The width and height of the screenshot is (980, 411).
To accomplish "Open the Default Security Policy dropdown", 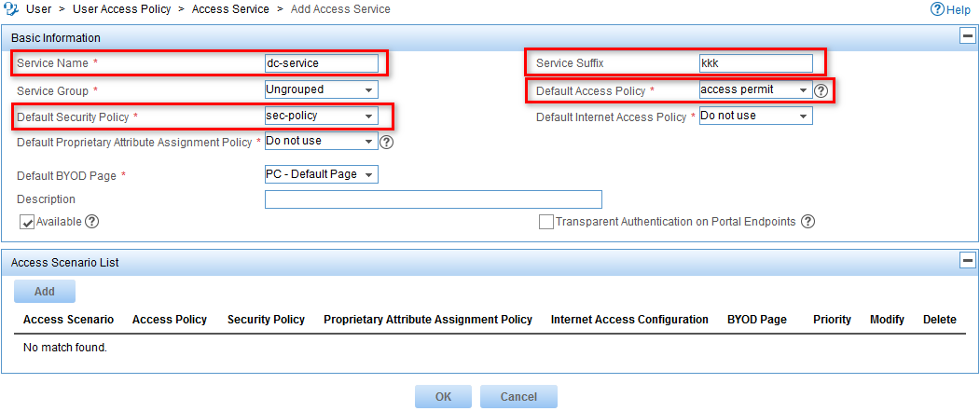I will pos(322,116).
